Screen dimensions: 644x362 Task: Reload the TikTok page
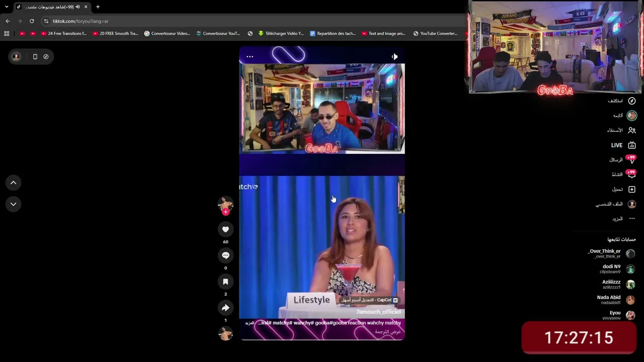coord(32,21)
